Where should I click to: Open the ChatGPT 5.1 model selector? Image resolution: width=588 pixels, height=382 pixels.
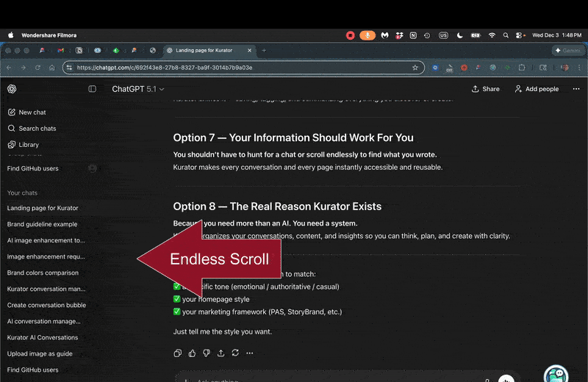click(x=137, y=89)
